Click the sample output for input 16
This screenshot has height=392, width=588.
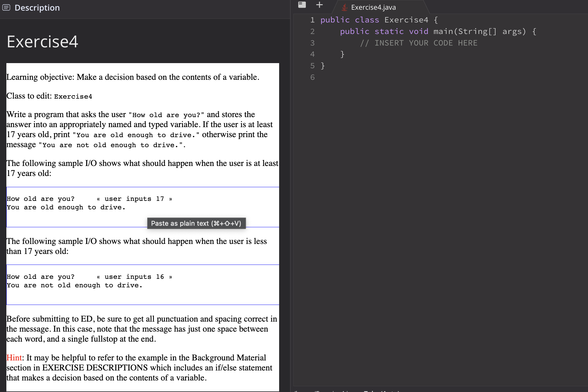74,285
